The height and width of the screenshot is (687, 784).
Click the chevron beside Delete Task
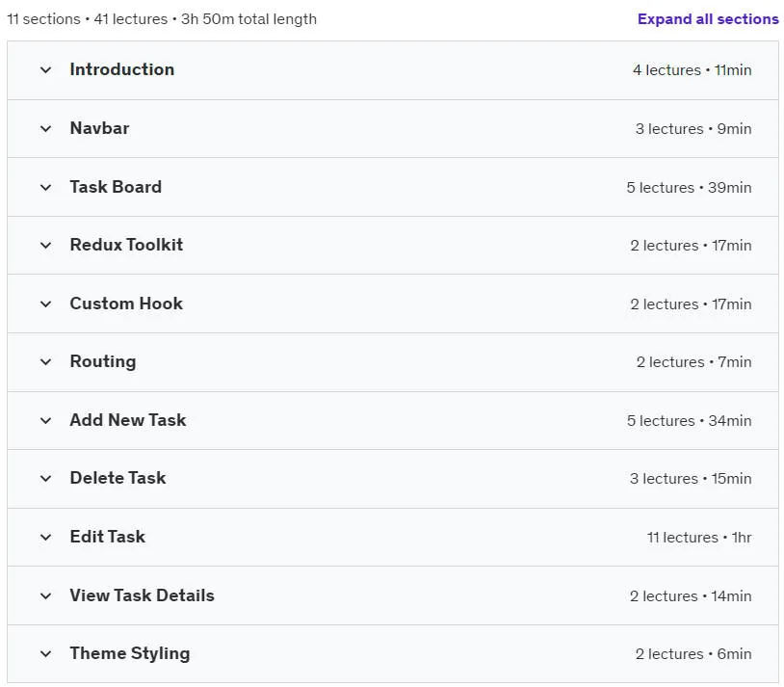pyautogui.click(x=45, y=478)
